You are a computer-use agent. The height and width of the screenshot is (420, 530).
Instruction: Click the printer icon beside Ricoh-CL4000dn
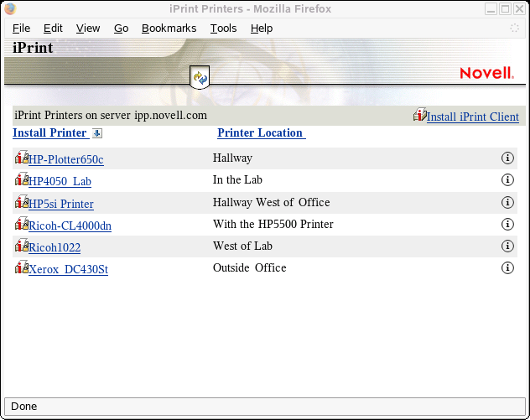coord(22,223)
